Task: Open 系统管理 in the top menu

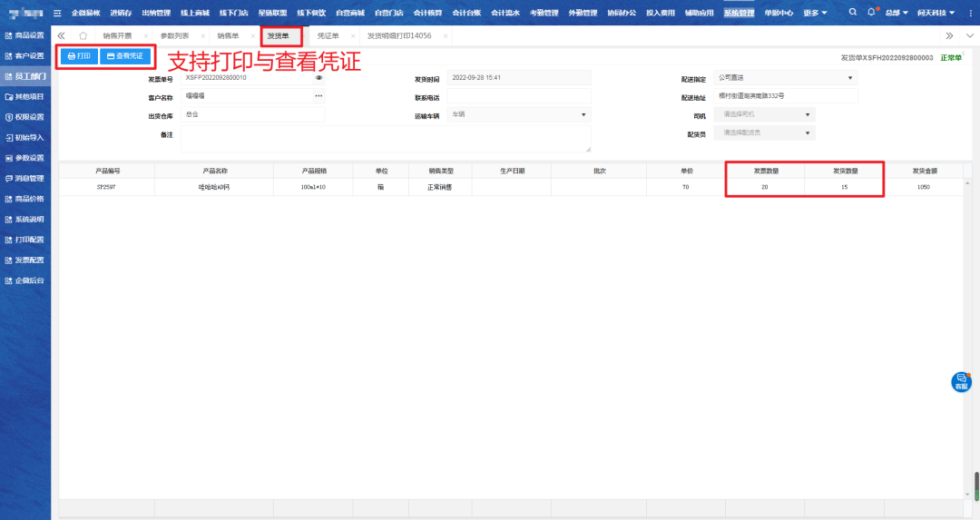Action: [x=739, y=13]
